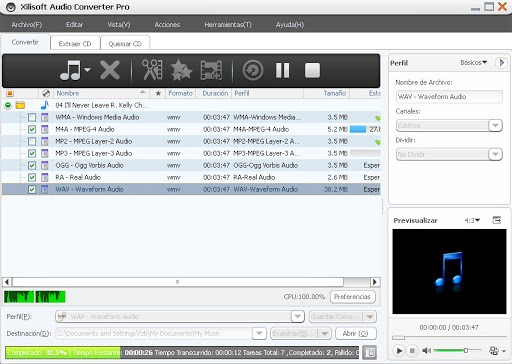This screenshot has height=364, width=512.
Task: Click the Preferencias button
Action: [x=352, y=297]
